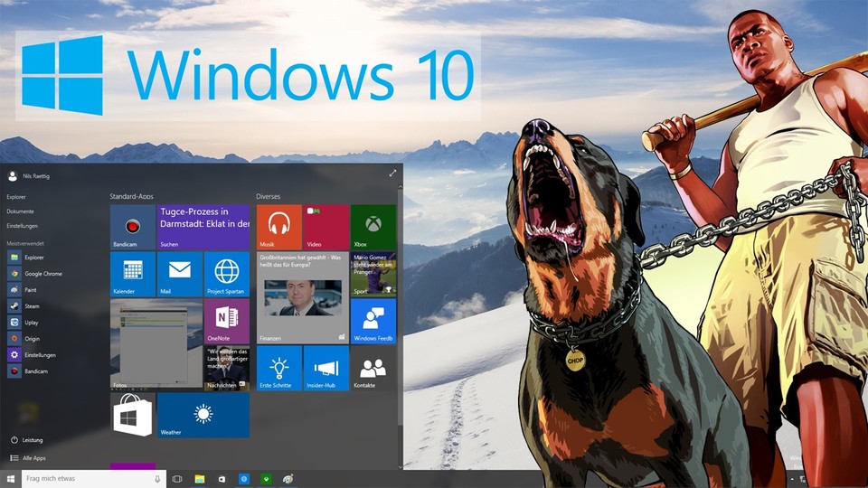Screen dimensions: 868x488
Task: Open the Musik headphones tile
Action: coord(278,227)
